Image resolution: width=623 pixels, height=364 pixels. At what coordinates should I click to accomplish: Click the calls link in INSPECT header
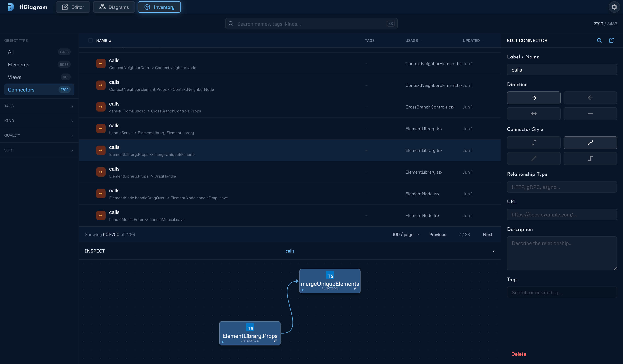[290, 251]
